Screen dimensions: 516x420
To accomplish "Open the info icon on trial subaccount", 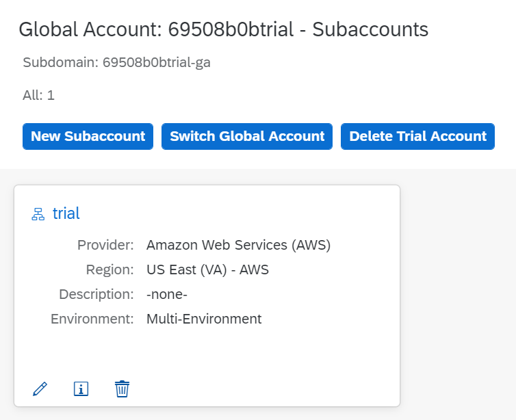I will click(x=81, y=389).
